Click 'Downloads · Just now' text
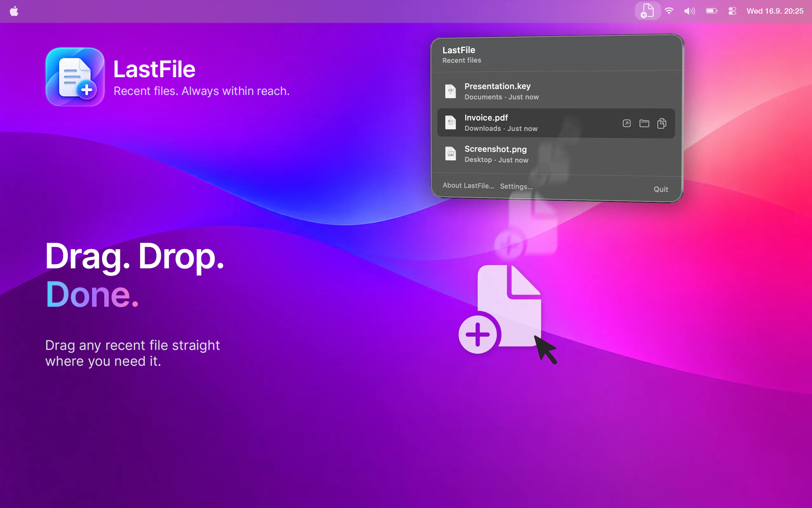Image resolution: width=812 pixels, height=508 pixels. click(x=501, y=129)
